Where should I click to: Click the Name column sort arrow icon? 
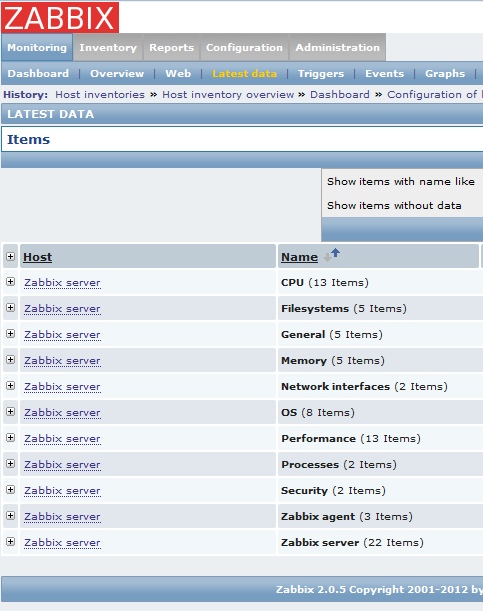332,255
